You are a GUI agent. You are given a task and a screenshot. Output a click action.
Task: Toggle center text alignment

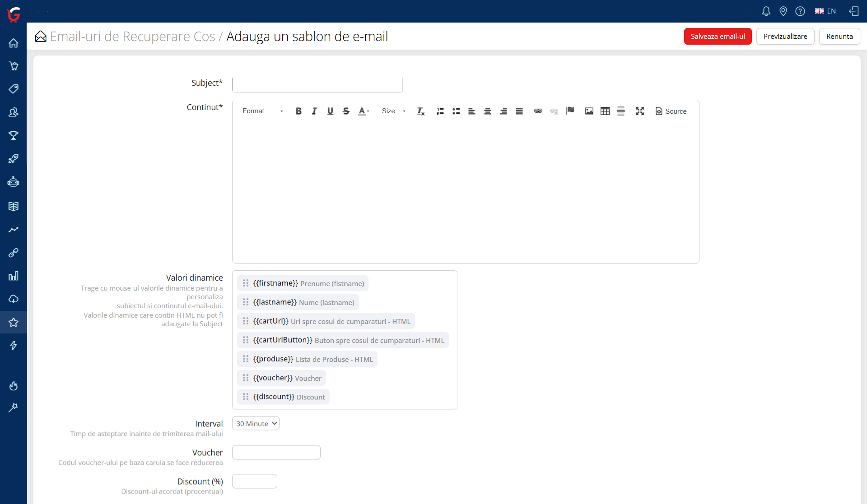[x=487, y=111]
